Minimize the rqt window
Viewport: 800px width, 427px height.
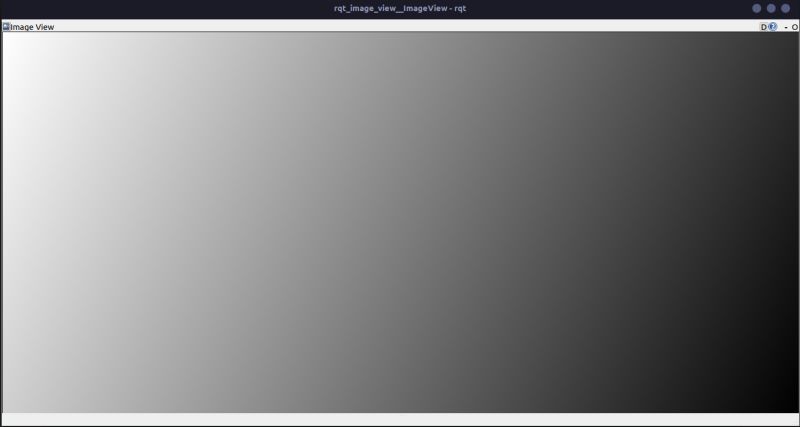[x=757, y=8]
